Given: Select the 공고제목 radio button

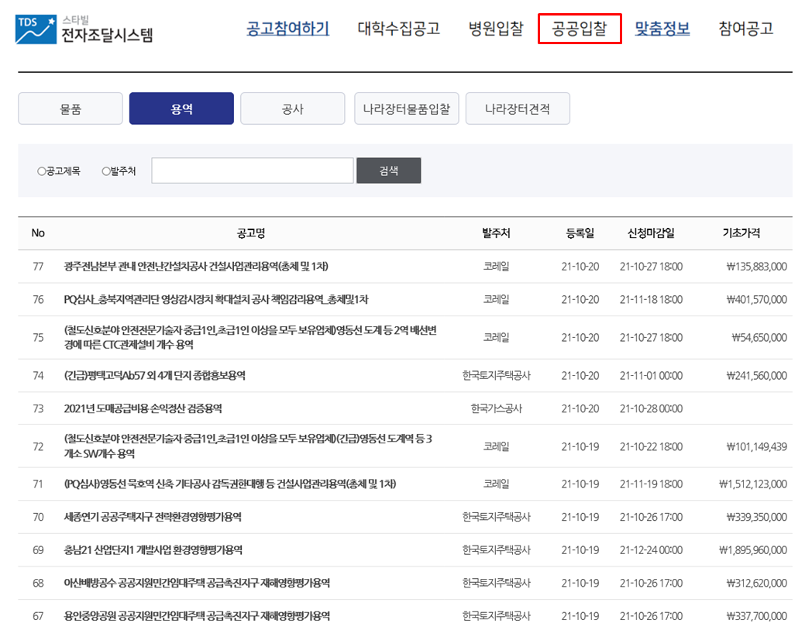Looking at the screenshot, I should point(41,171).
